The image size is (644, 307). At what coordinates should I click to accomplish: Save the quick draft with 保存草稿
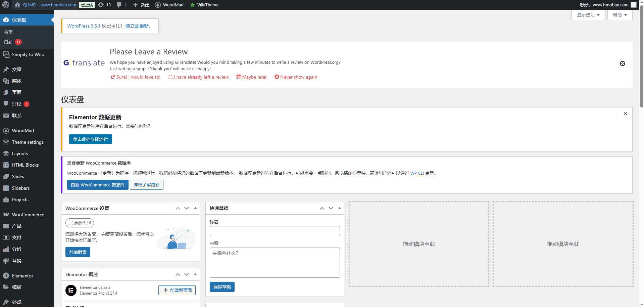[222, 287]
